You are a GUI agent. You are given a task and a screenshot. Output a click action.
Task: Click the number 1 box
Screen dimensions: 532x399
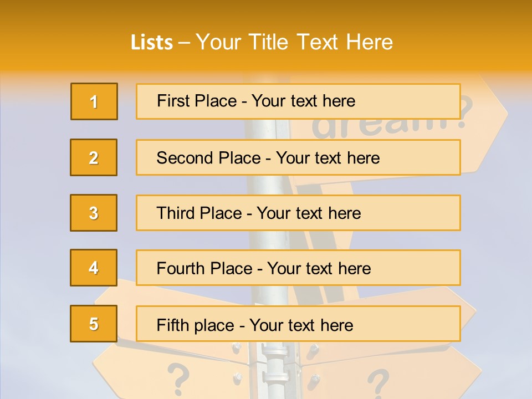94,101
